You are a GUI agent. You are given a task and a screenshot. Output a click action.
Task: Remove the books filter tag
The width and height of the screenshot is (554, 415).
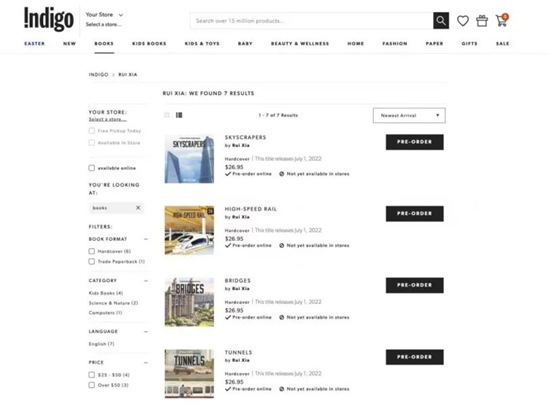point(138,208)
